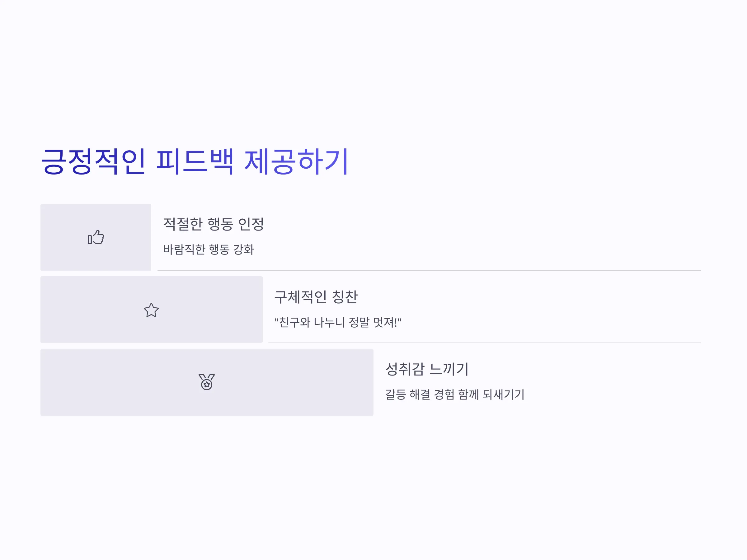
Task: Click the words 경험 함께 in the bottom subtext
Action: (x=456, y=394)
